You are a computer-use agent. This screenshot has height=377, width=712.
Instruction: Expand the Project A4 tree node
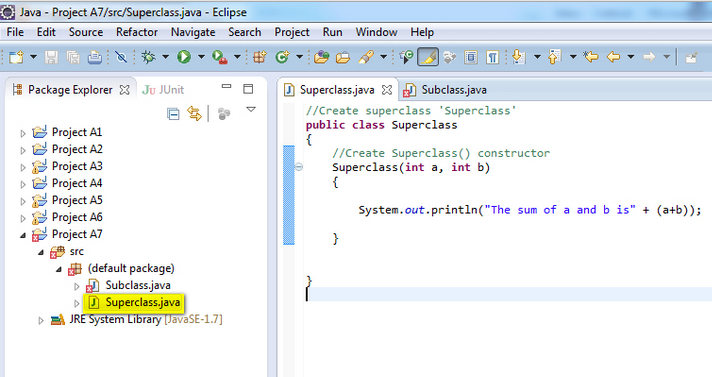23,184
